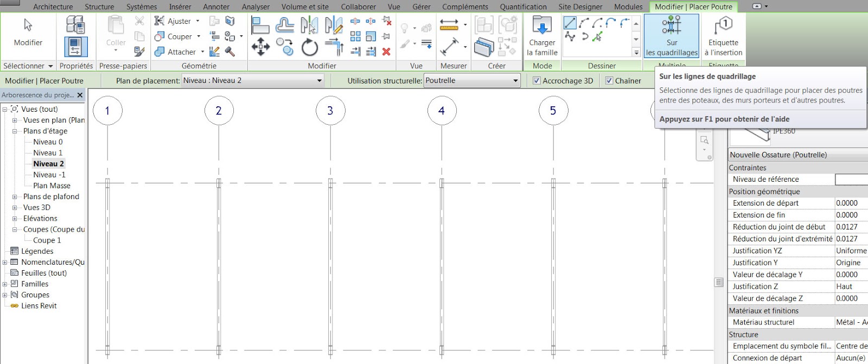The width and height of the screenshot is (868, 364).
Task: Open the Measure ruler tool
Action: tap(449, 24)
